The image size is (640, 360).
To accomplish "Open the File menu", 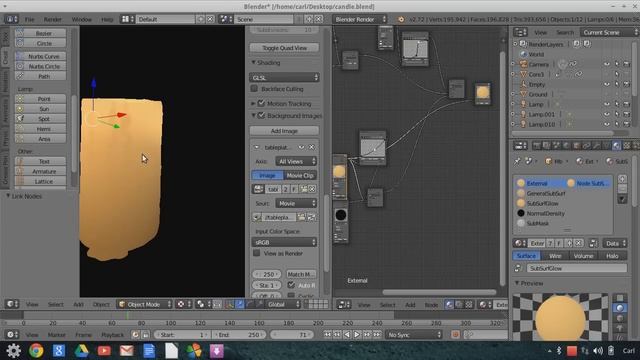I will 29,19.
